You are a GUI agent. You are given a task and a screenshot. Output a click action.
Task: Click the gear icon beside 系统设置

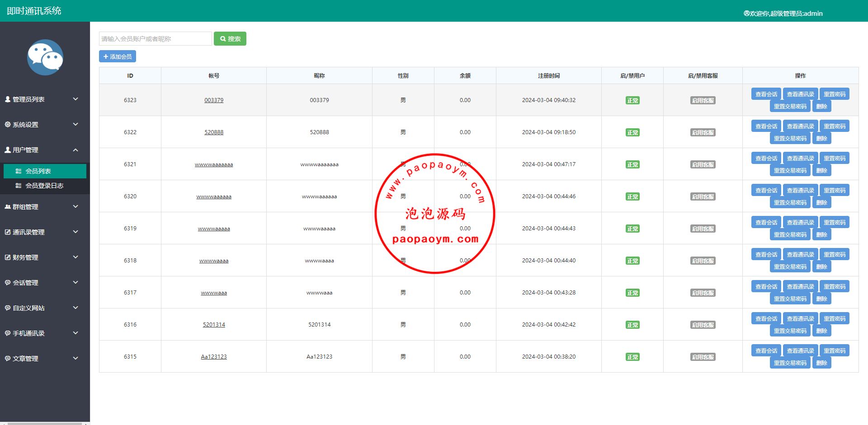click(x=8, y=124)
